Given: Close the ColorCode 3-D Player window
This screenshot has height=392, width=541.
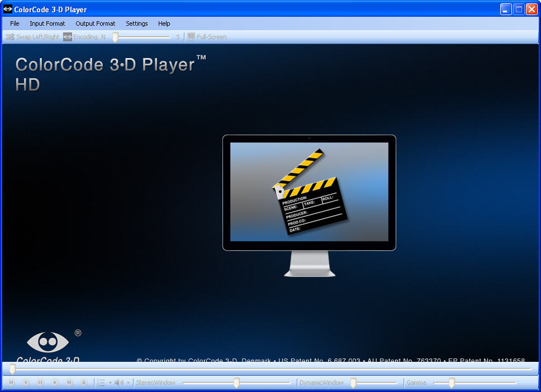Looking at the screenshot, I should click(531, 9).
